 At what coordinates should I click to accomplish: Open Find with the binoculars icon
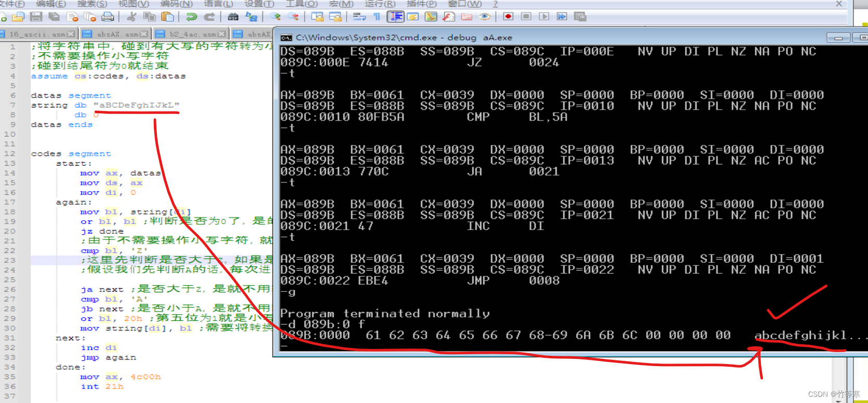click(x=233, y=17)
